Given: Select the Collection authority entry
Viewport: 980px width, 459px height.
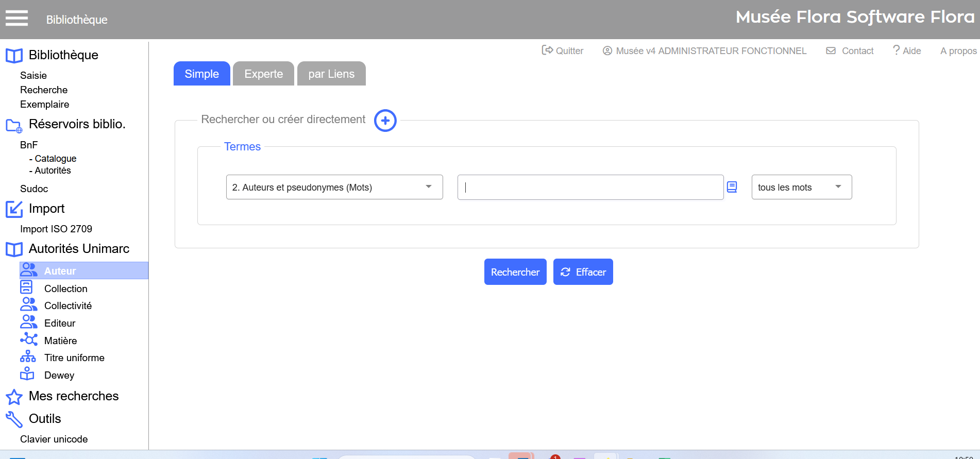Looking at the screenshot, I should 66,288.
